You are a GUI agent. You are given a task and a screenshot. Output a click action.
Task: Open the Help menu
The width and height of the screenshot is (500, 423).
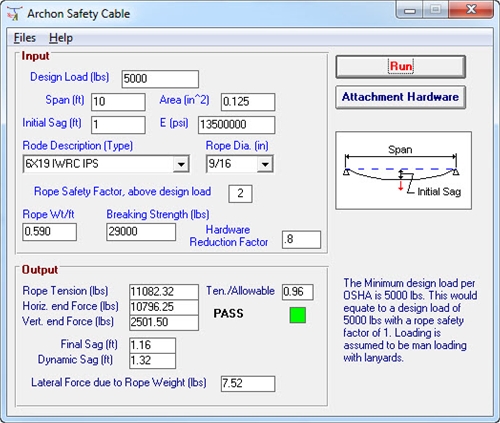[61, 38]
